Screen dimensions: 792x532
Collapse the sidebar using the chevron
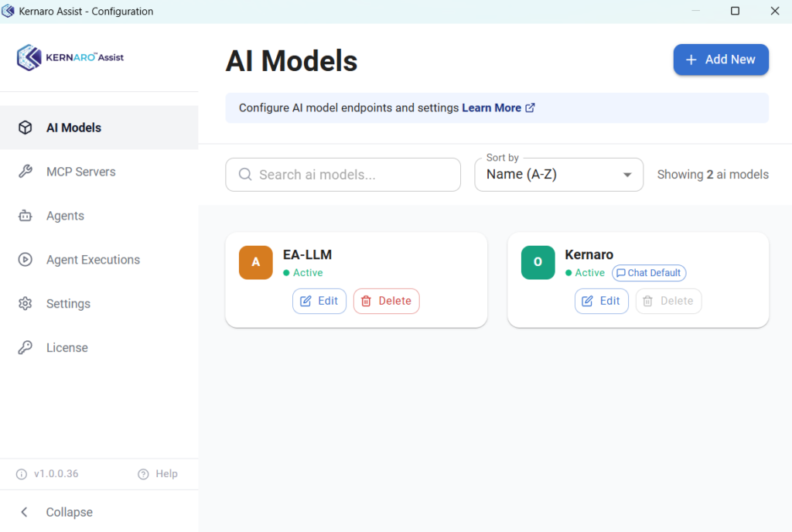[x=24, y=512]
